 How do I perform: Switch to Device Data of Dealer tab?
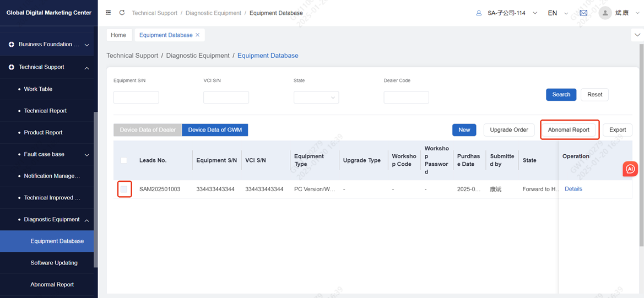pyautogui.click(x=148, y=130)
